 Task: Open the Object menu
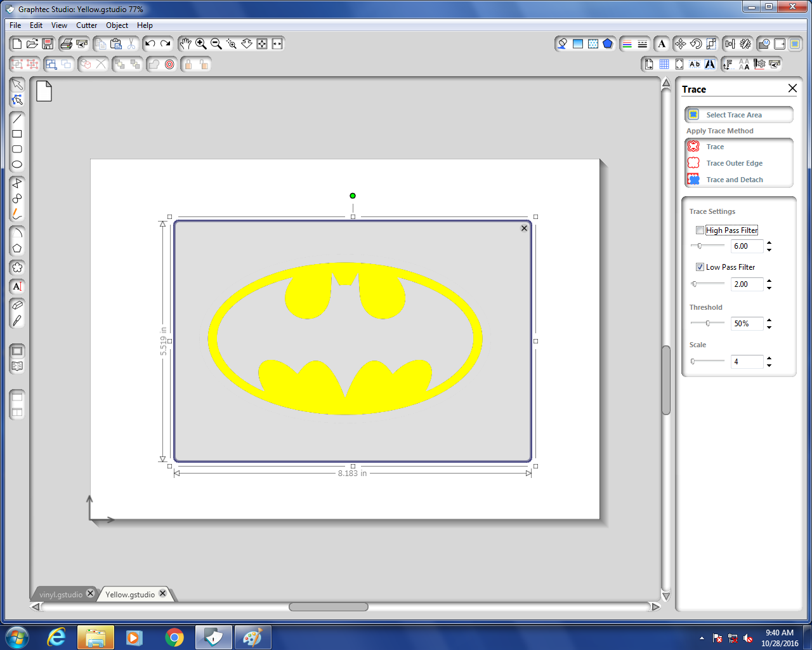point(117,25)
